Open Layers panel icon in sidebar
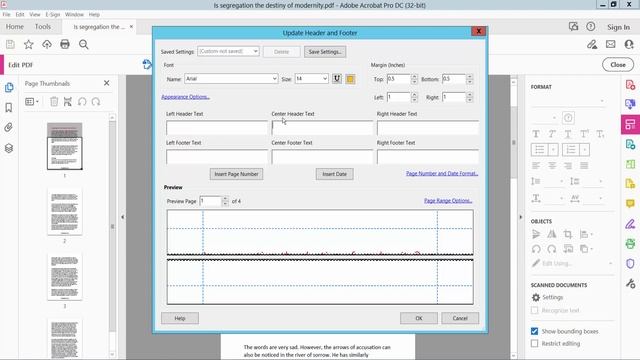 tap(9, 148)
